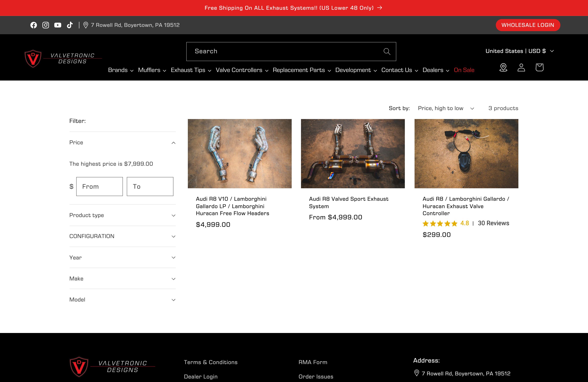Click the On Sale link
This screenshot has width=588, height=382.
[464, 70]
